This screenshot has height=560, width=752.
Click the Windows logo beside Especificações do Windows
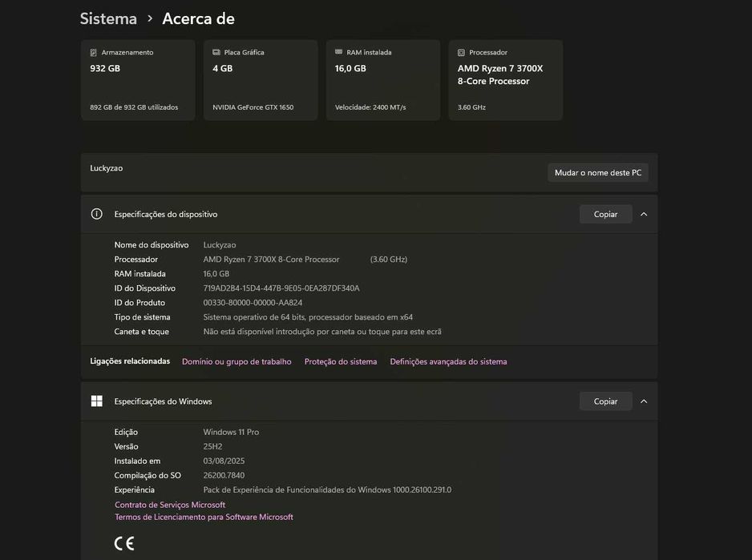[96, 401]
